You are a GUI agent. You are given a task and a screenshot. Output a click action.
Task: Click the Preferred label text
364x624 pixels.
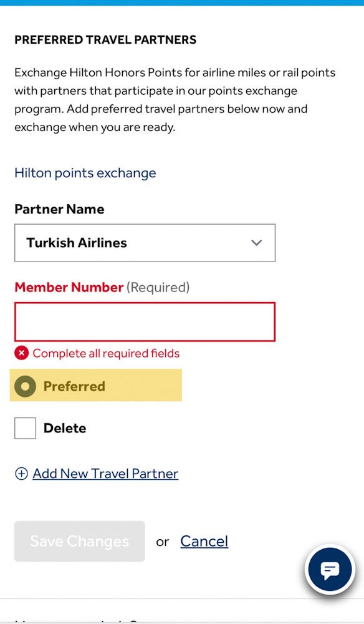tap(74, 386)
